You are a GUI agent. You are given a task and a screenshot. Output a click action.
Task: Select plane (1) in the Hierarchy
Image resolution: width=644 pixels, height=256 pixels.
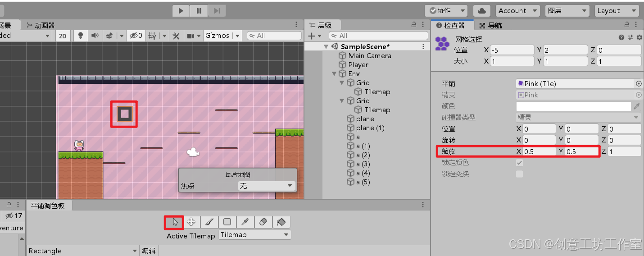click(370, 128)
